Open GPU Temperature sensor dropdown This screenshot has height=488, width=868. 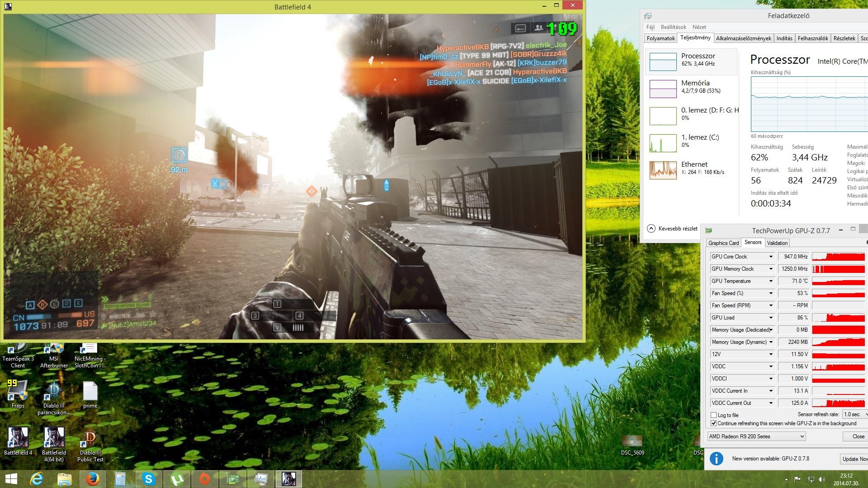(x=771, y=281)
